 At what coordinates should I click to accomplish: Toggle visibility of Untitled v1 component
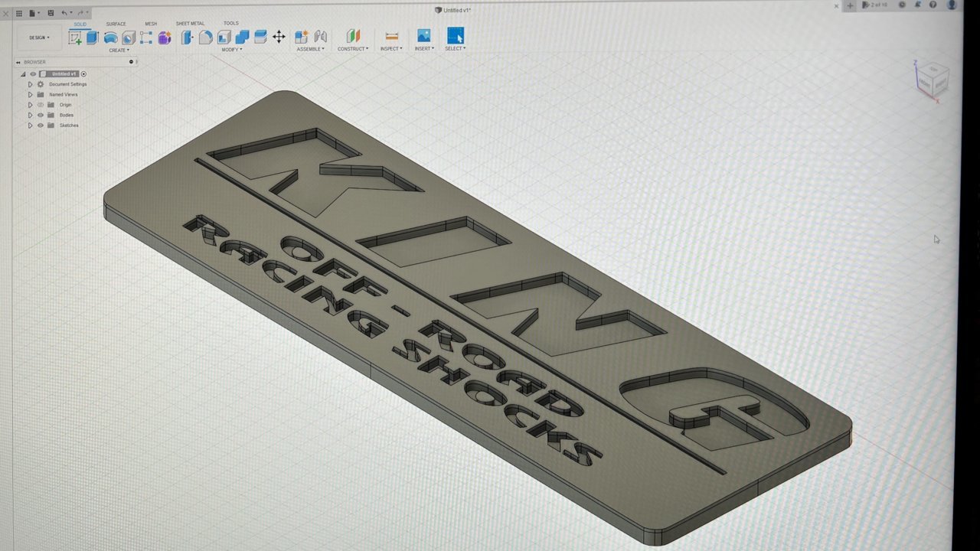[x=33, y=73]
